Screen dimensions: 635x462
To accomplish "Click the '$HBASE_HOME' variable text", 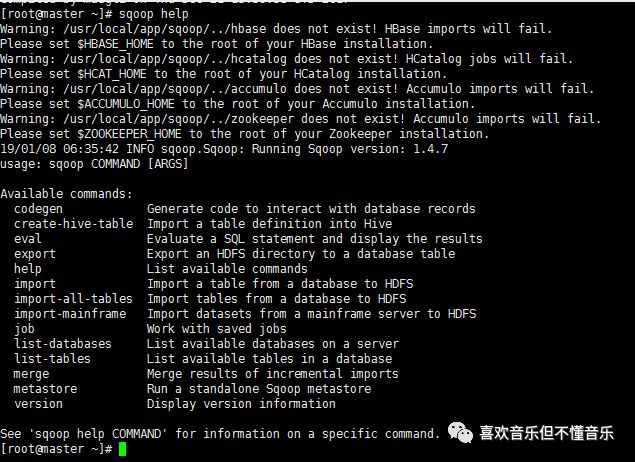I will coord(115,44).
